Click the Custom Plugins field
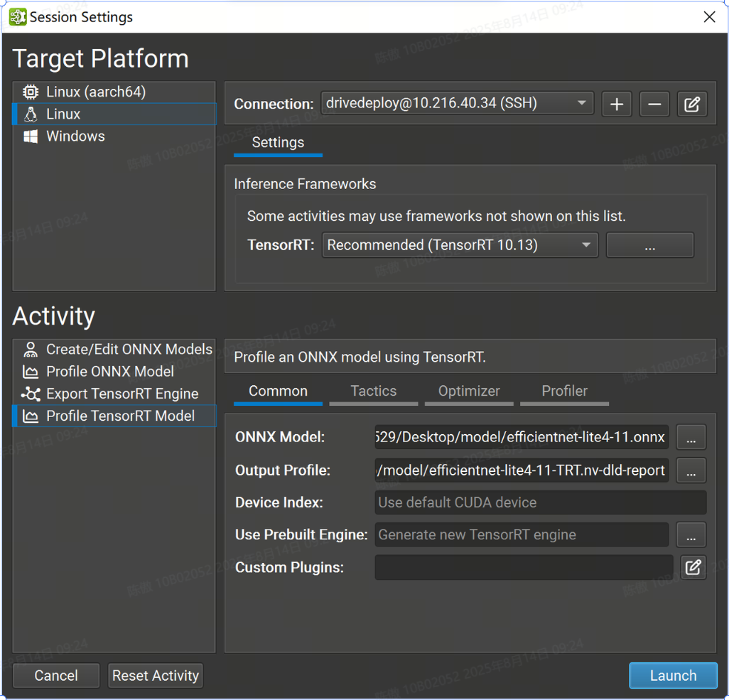The height and width of the screenshot is (700, 729). [524, 567]
